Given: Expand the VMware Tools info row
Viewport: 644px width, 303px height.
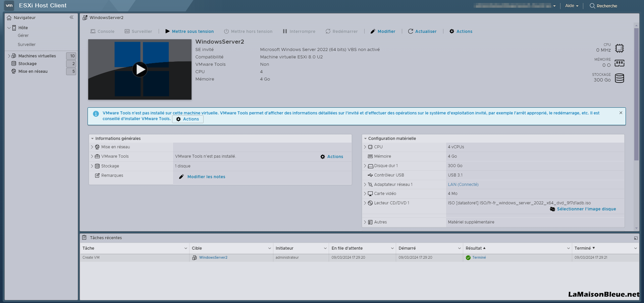Looking at the screenshot, I should (x=92, y=156).
